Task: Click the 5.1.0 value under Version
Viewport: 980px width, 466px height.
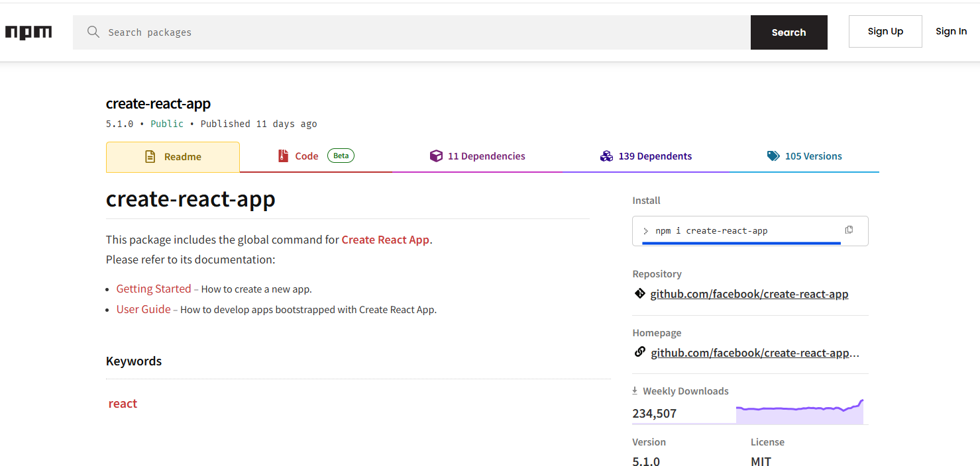Action: pyautogui.click(x=646, y=461)
